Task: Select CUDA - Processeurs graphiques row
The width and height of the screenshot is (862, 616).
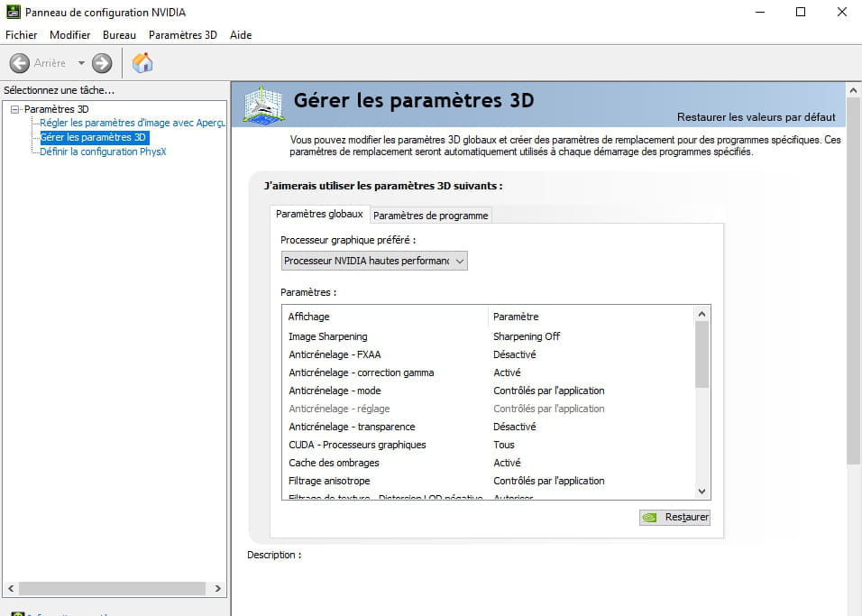Action: point(488,445)
